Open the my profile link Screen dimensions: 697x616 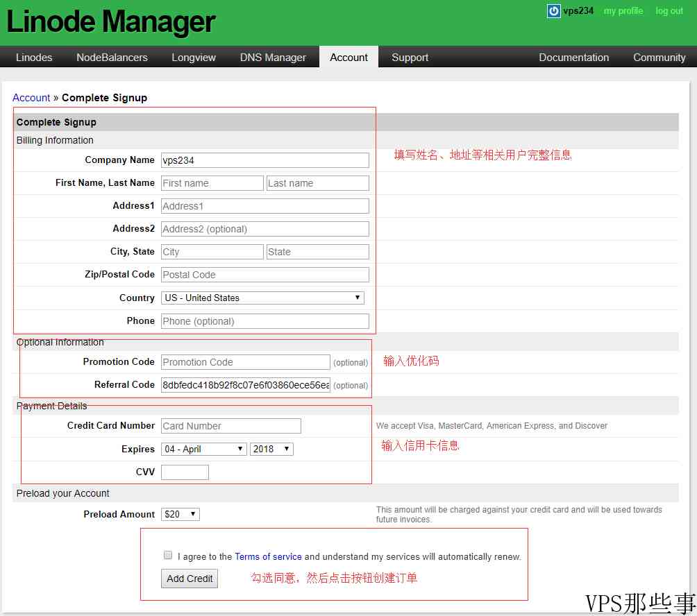(623, 10)
